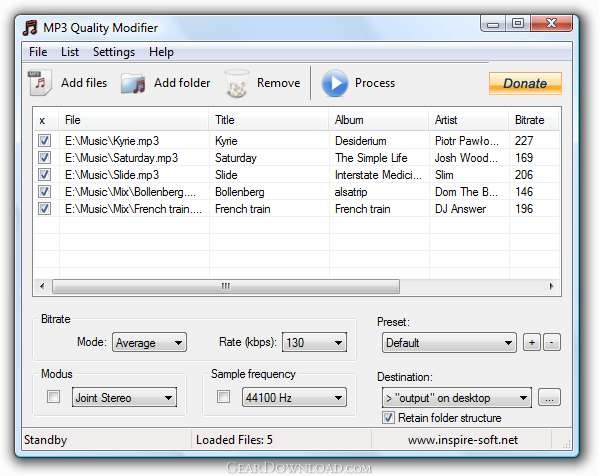Click the DJ Answer artist cell

point(460,209)
